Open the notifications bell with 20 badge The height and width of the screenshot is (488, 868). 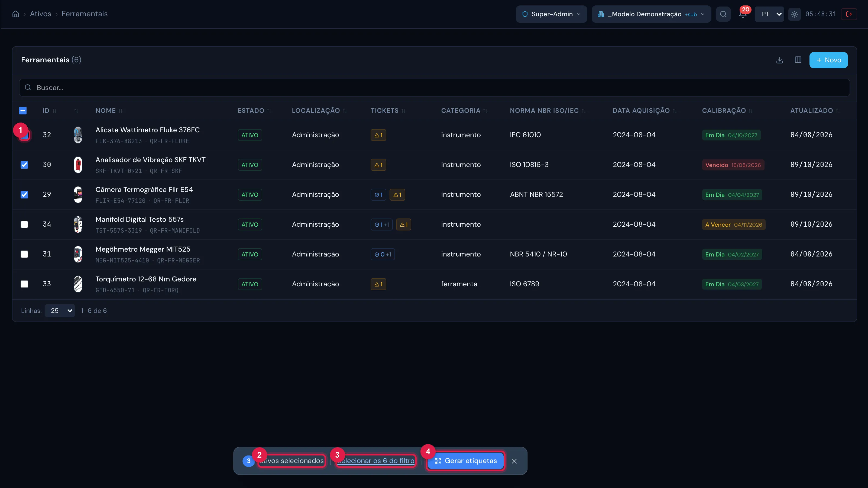743,14
